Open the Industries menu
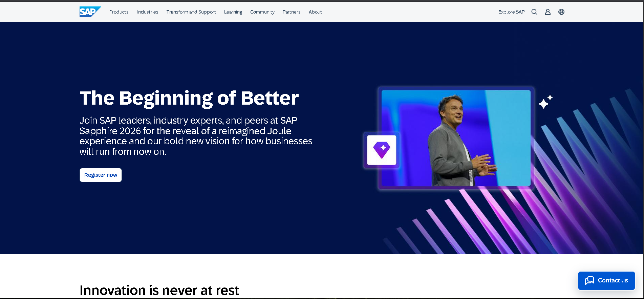Viewport: 644px width, 299px height. pyautogui.click(x=147, y=12)
